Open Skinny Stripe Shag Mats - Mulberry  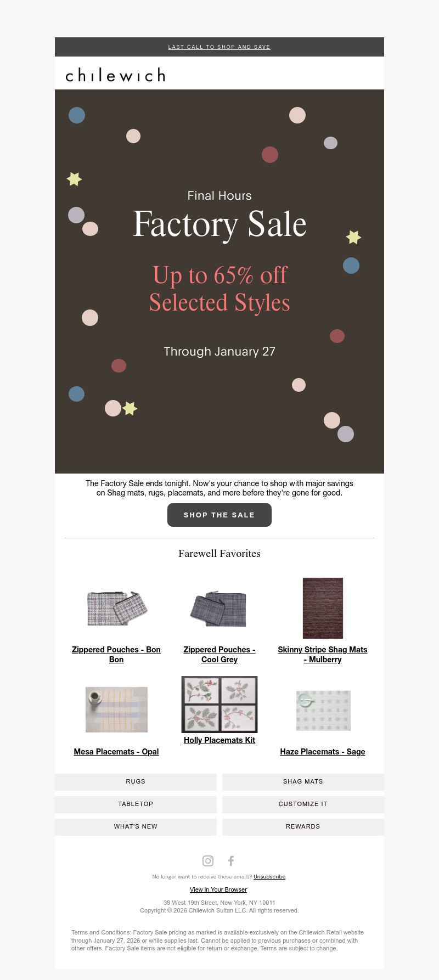click(x=323, y=654)
